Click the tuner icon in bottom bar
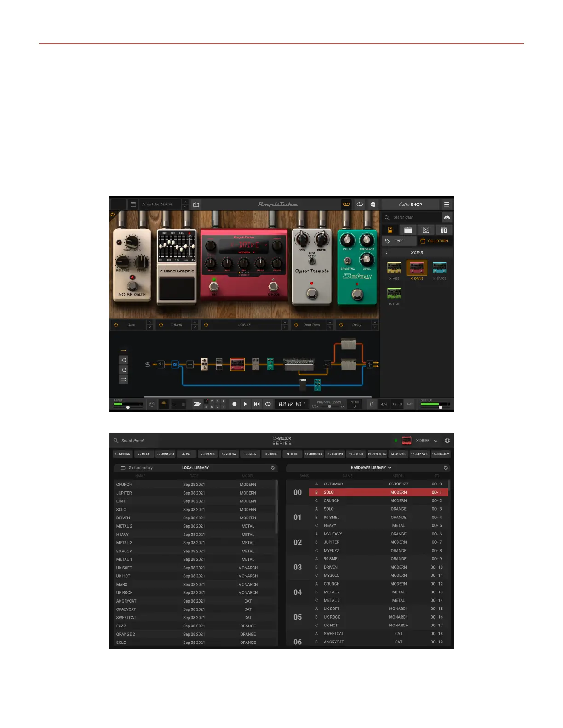Screen dimensions: 563x728 (163, 404)
